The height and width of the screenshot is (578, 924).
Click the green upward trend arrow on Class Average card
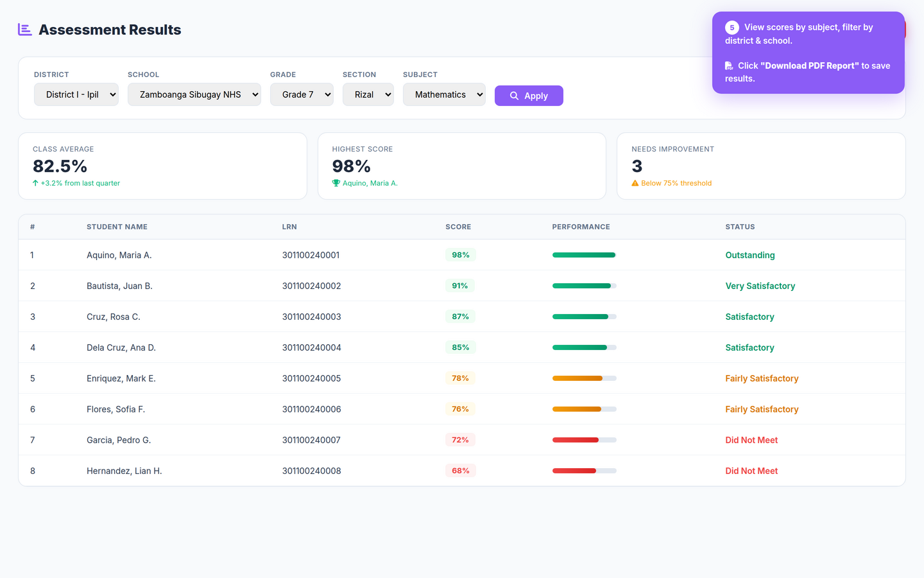(x=36, y=183)
